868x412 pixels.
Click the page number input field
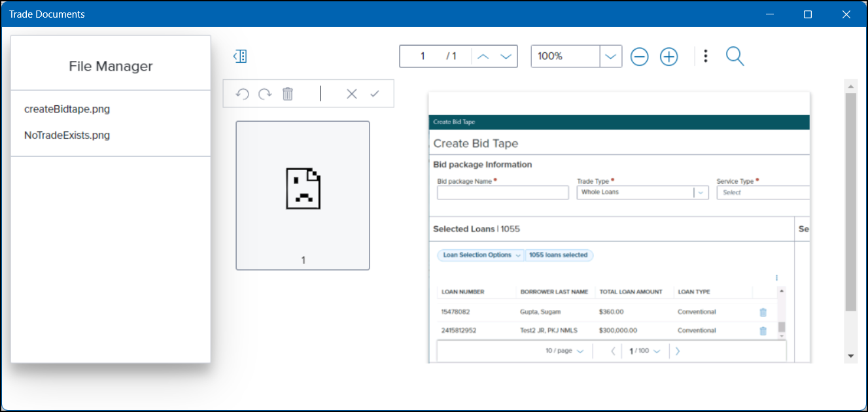pos(423,56)
